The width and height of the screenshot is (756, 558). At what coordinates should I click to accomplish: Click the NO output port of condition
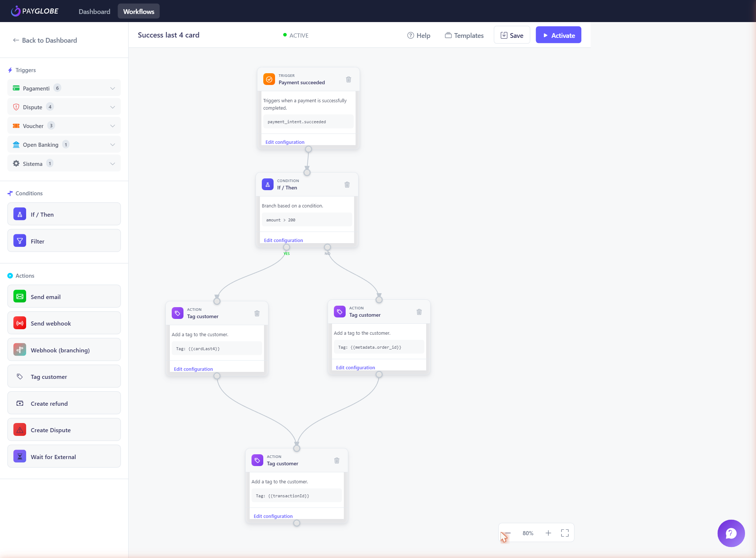click(x=327, y=247)
